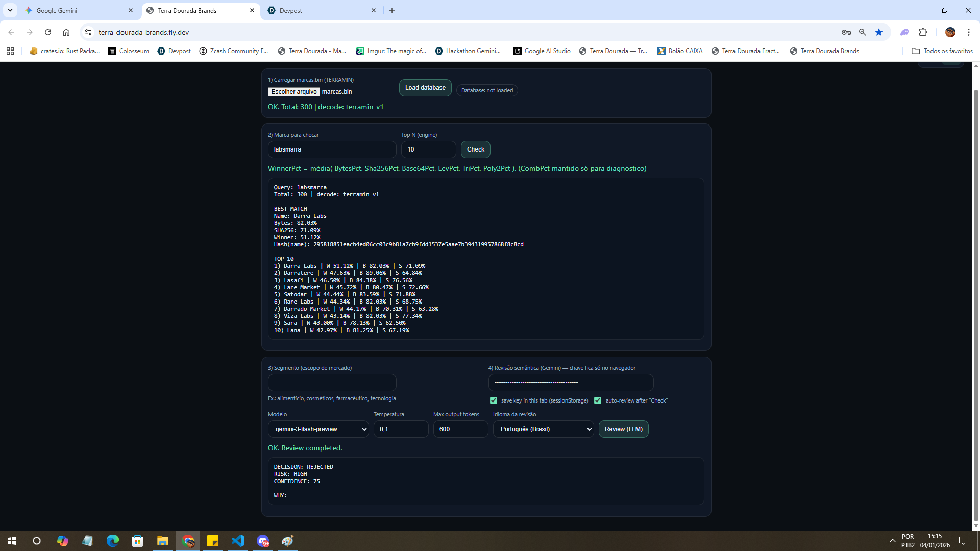Click the Segmento market scope input field
This screenshot has height=551, width=980.
(332, 383)
